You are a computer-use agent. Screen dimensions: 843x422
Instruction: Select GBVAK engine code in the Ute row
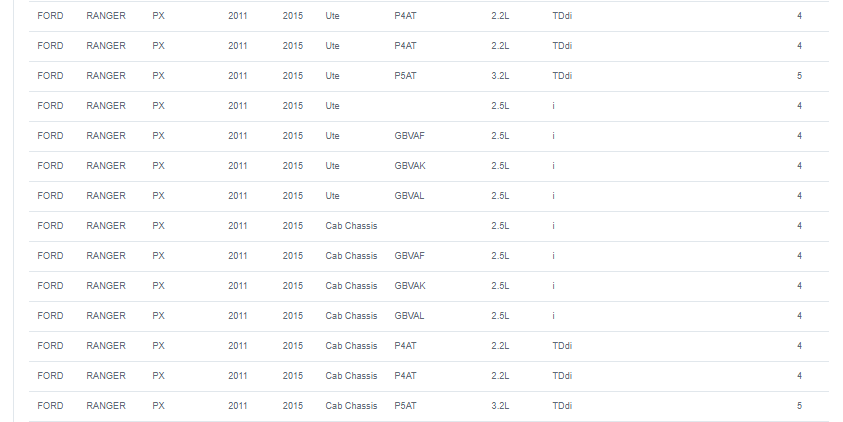[410, 166]
